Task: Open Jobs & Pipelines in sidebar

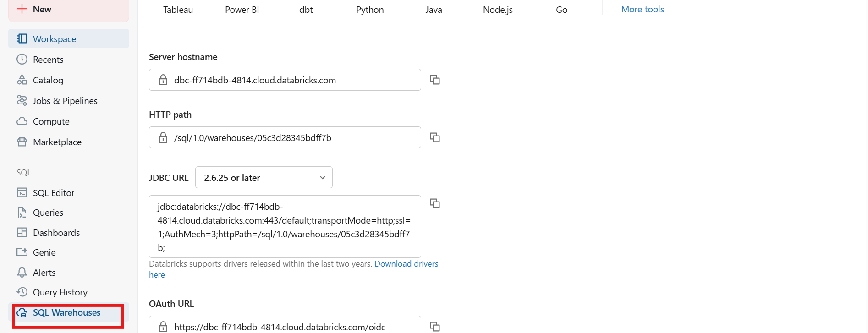Action: 65,101
